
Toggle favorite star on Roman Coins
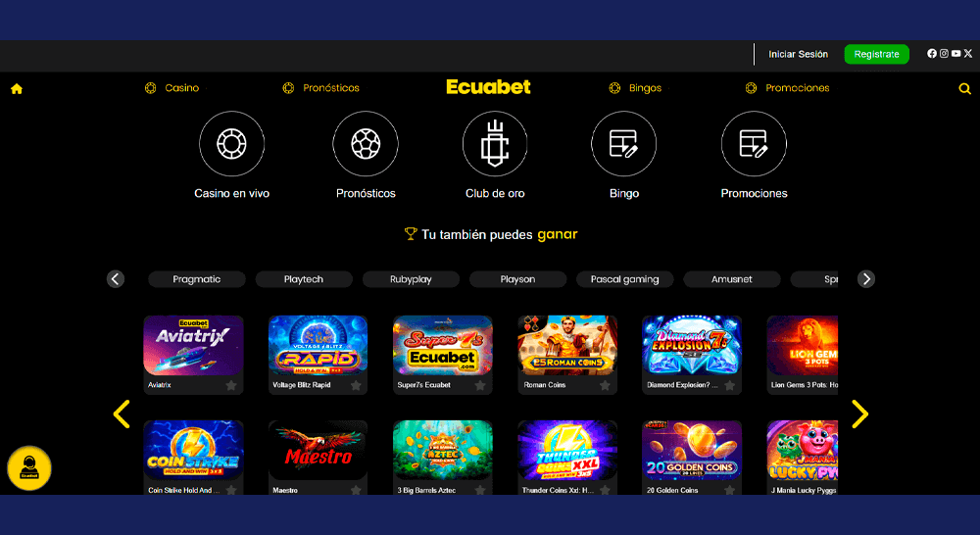click(605, 386)
